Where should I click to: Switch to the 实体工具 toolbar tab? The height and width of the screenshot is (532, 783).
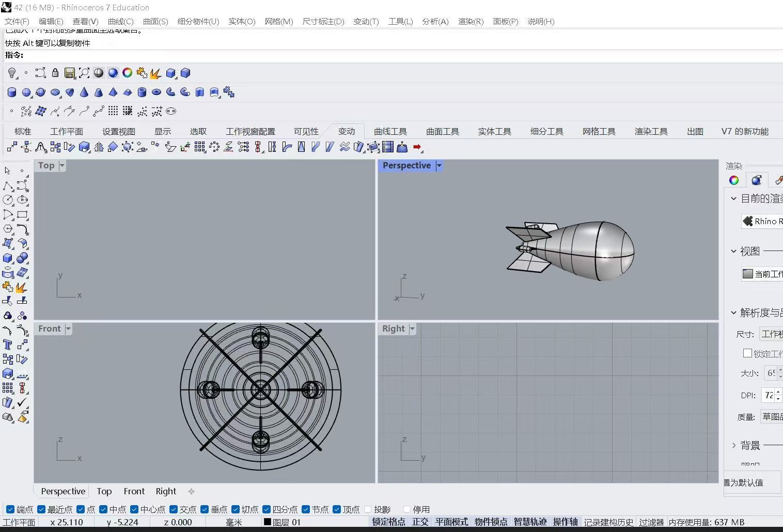coord(494,131)
